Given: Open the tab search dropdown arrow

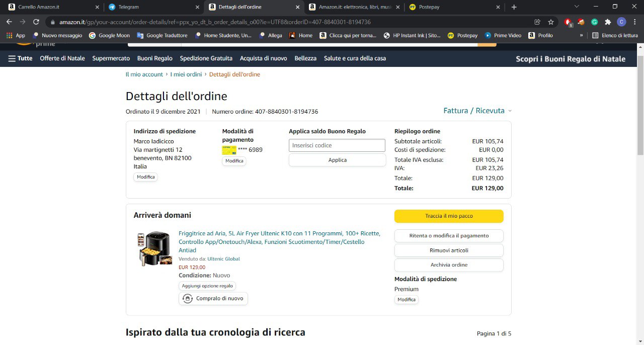Looking at the screenshot, I should (577, 7).
